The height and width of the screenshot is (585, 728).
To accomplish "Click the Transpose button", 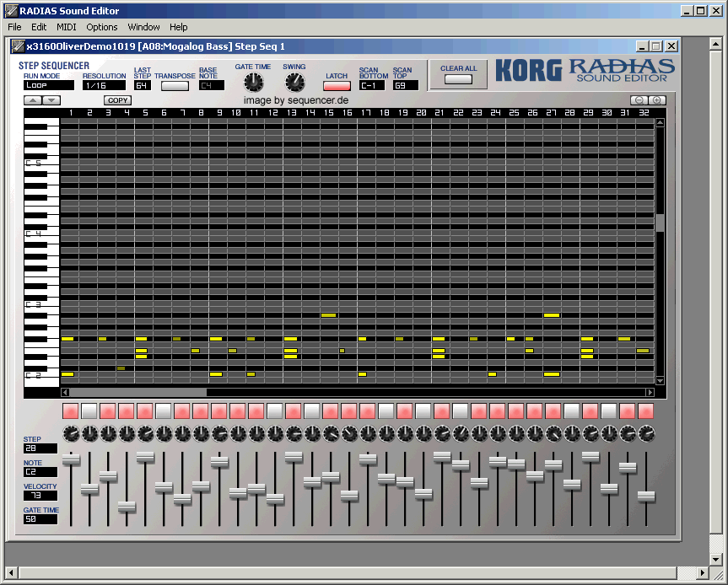I will (175, 86).
